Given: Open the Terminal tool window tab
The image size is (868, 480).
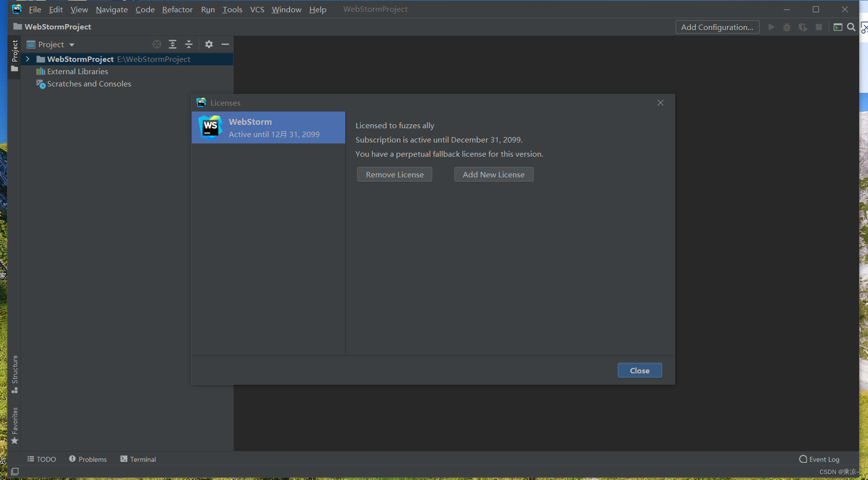Looking at the screenshot, I should [x=138, y=459].
